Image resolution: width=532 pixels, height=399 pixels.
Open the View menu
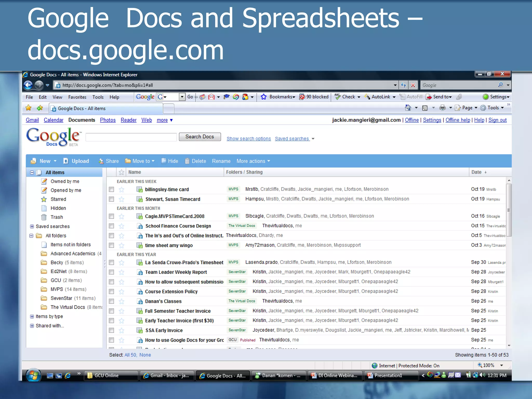[57, 97]
